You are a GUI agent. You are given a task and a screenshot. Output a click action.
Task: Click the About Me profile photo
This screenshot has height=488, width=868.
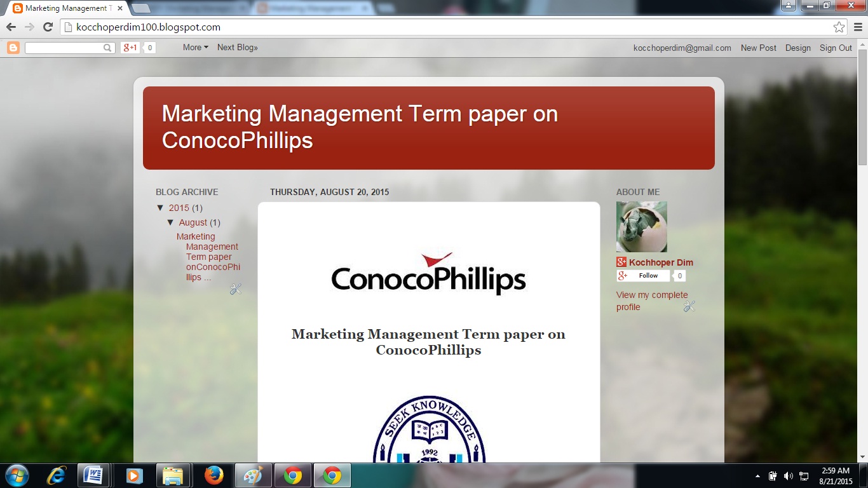[x=642, y=227]
